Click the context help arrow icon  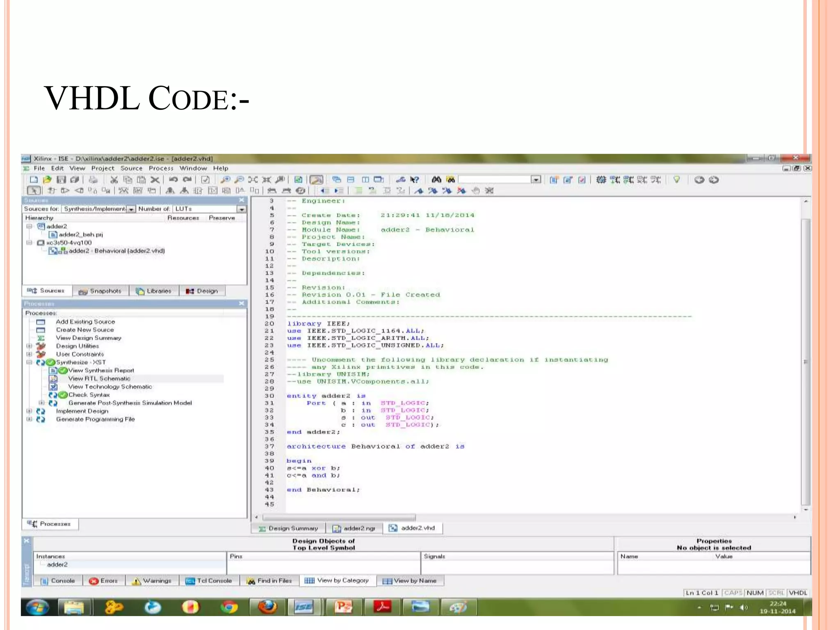(x=415, y=180)
